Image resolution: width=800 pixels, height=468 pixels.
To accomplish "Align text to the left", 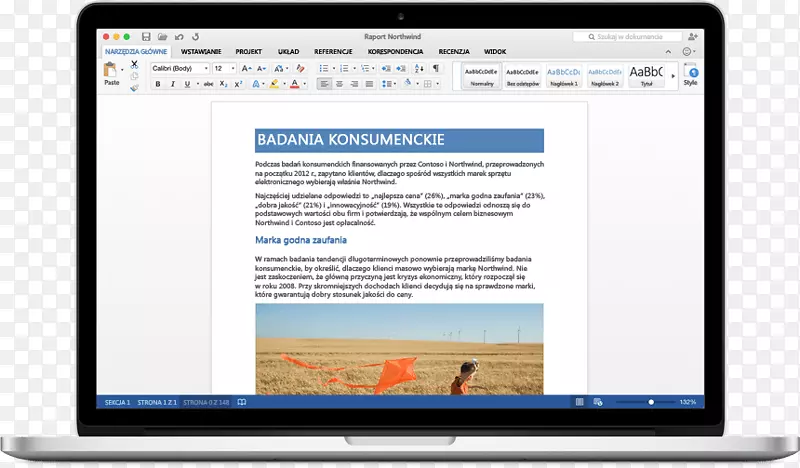I will click(x=324, y=84).
